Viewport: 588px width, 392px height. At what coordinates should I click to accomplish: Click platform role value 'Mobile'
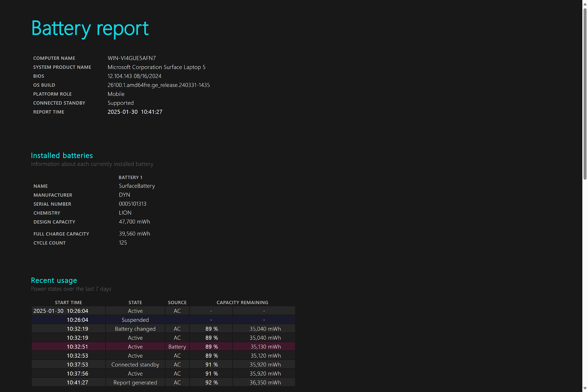tap(116, 94)
